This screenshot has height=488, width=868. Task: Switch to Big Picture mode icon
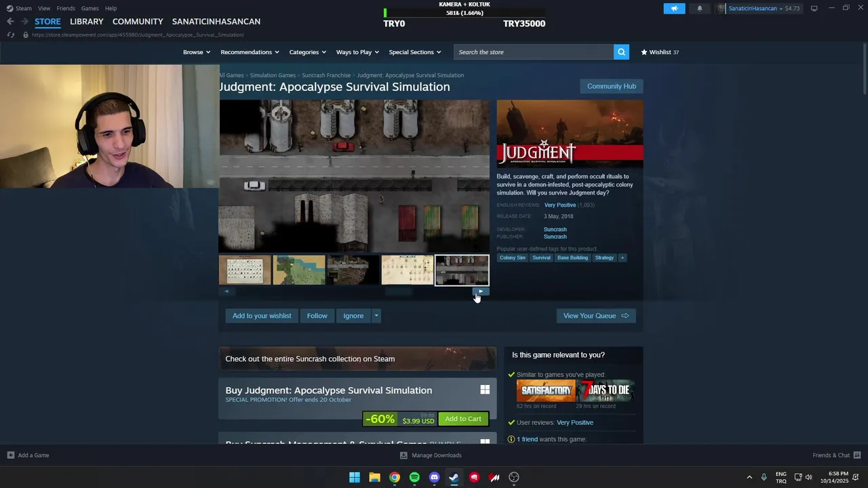coord(814,8)
